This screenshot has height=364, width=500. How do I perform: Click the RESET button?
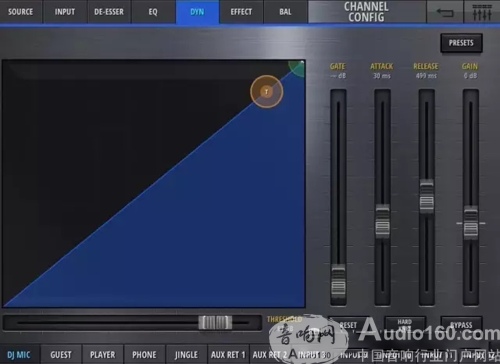[349, 325]
